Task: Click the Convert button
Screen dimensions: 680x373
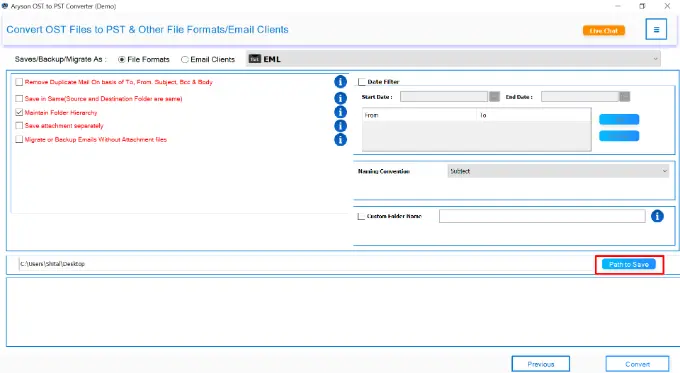Action: (638, 364)
